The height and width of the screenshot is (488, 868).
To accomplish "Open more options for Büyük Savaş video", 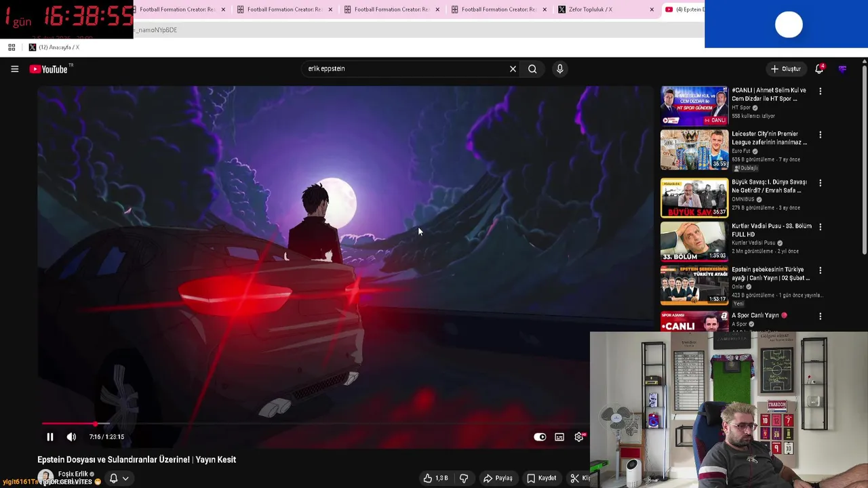I will 820,183.
